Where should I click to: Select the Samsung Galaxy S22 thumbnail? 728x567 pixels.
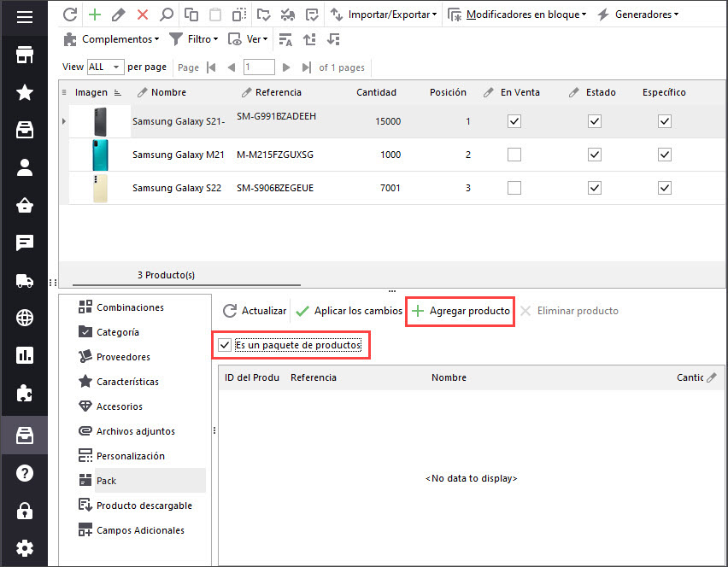click(100, 189)
